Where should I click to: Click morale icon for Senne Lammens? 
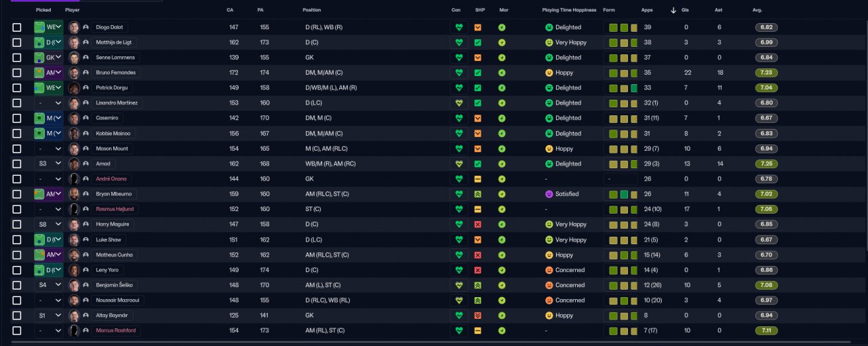502,58
